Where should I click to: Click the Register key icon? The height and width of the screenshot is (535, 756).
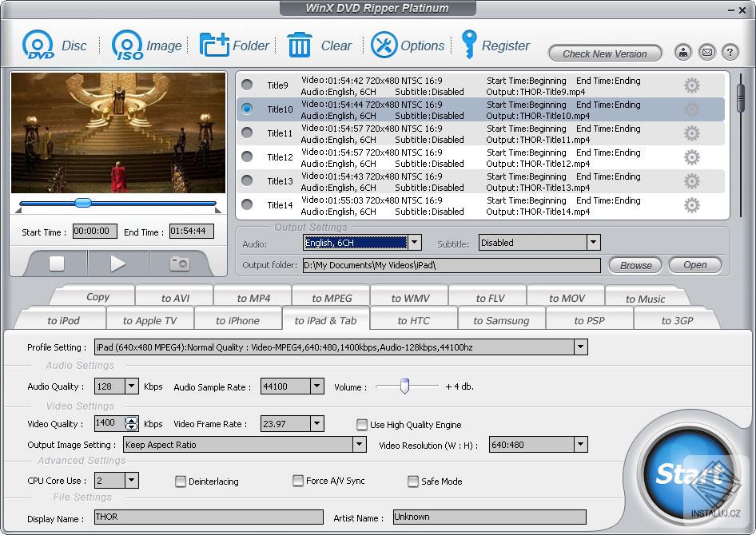click(469, 45)
